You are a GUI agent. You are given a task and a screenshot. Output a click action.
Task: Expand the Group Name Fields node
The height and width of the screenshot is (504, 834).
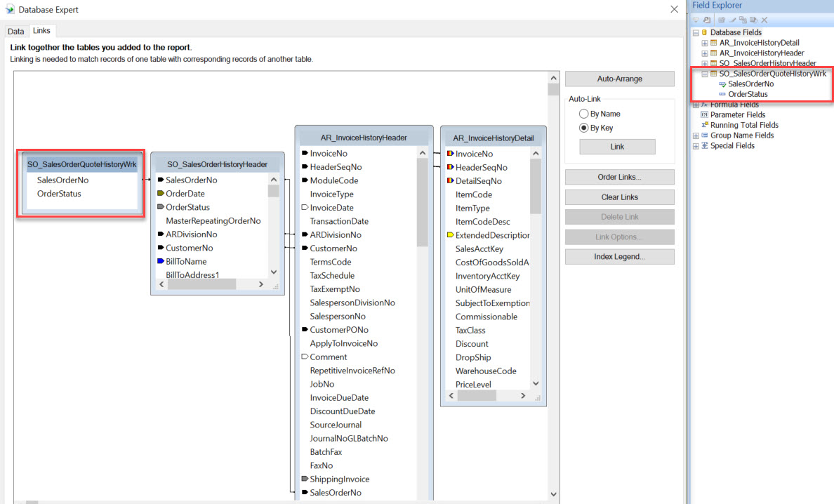point(696,135)
